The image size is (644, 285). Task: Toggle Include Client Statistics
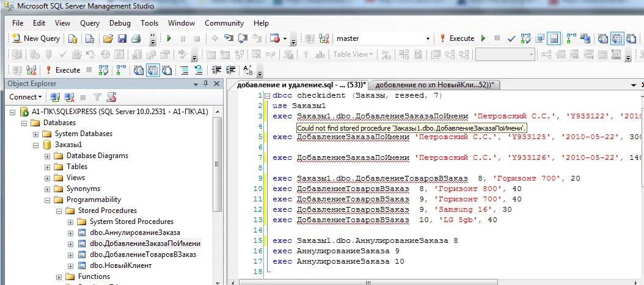coord(585,38)
